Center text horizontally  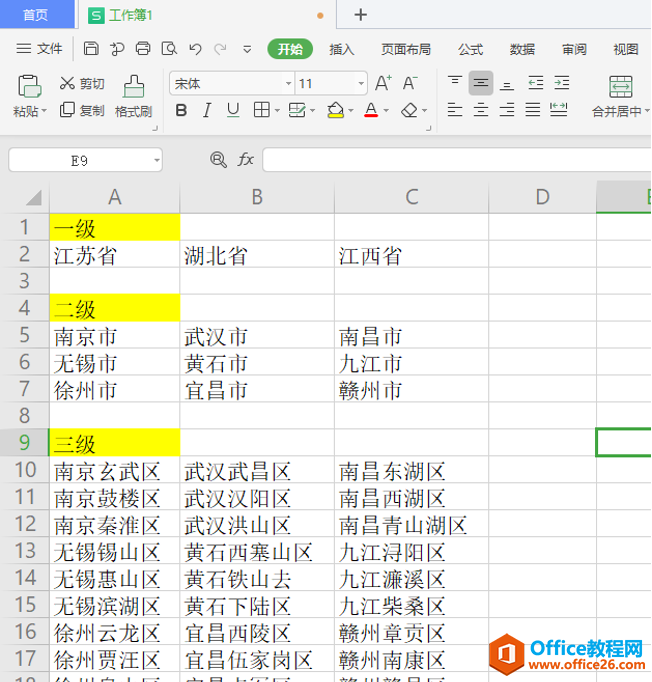click(x=481, y=110)
